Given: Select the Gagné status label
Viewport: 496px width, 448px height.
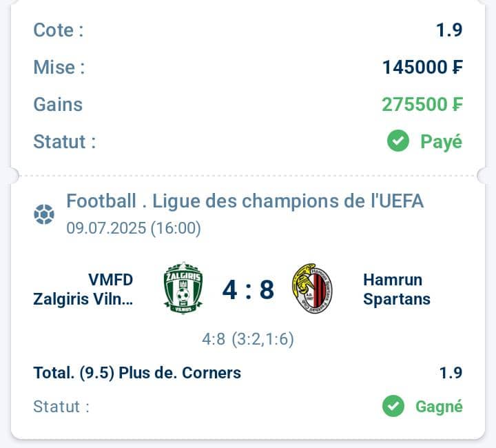Looking at the screenshot, I should [439, 407].
